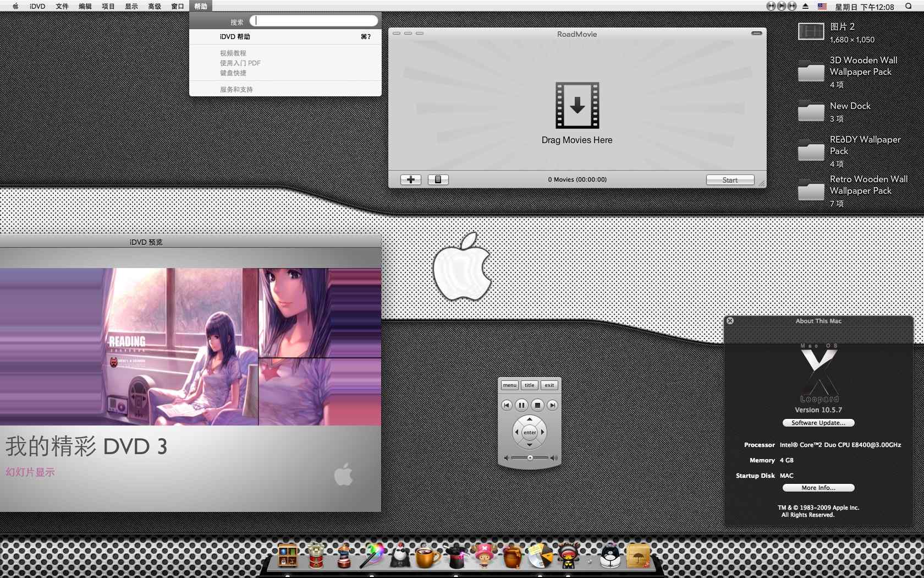Click the rainbow magic wand Dock icon
Viewport: 924px width, 578px height.
373,555
